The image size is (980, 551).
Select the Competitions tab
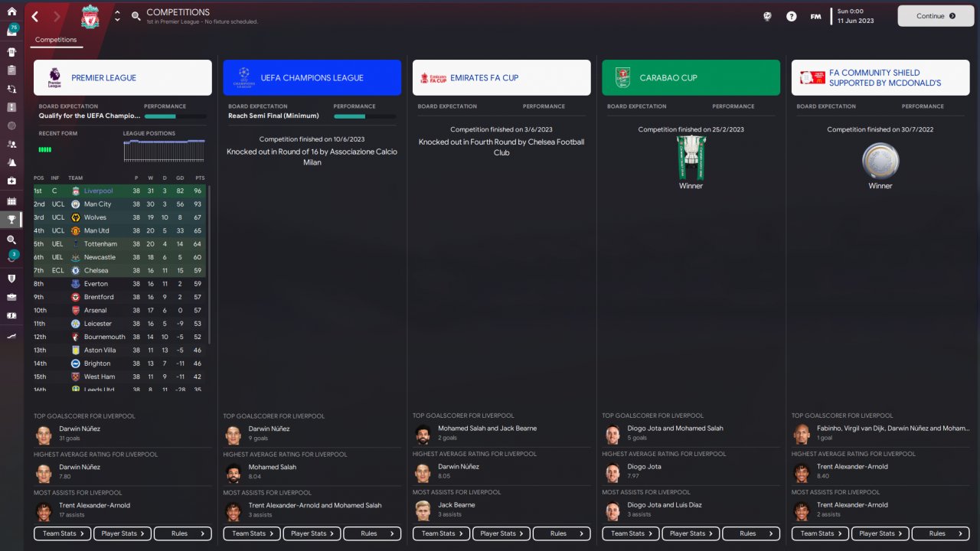[56, 40]
